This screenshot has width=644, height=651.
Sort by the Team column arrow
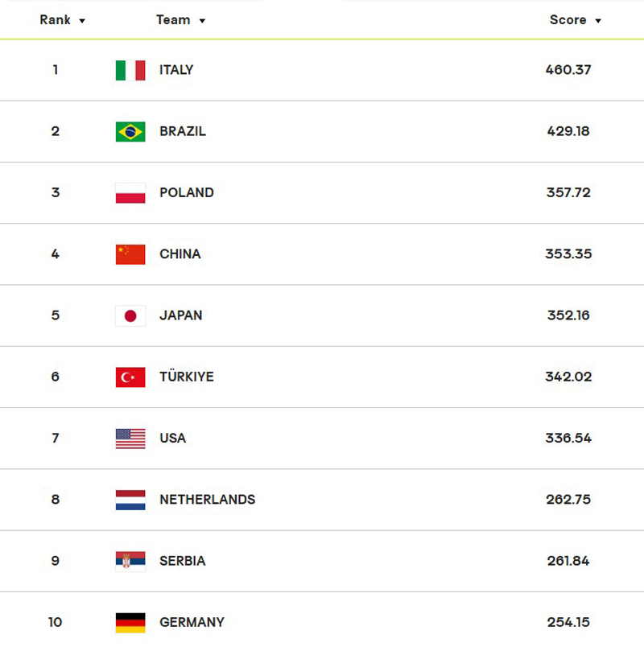[202, 21]
